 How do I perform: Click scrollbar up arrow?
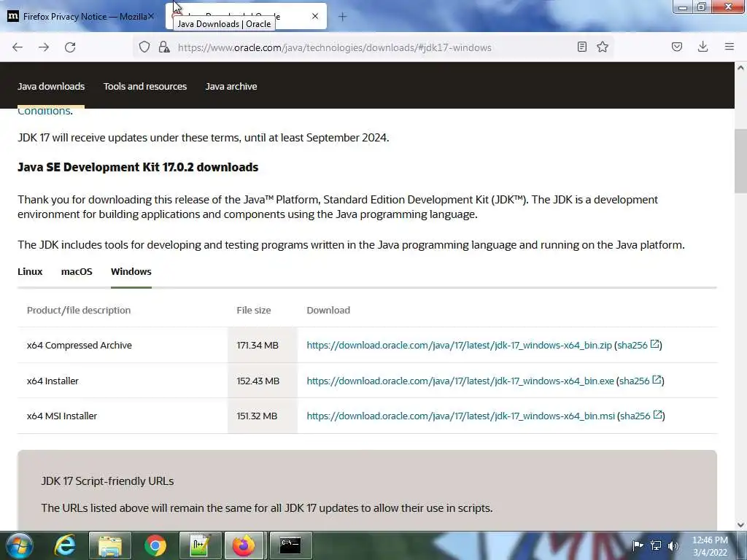(x=740, y=68)
